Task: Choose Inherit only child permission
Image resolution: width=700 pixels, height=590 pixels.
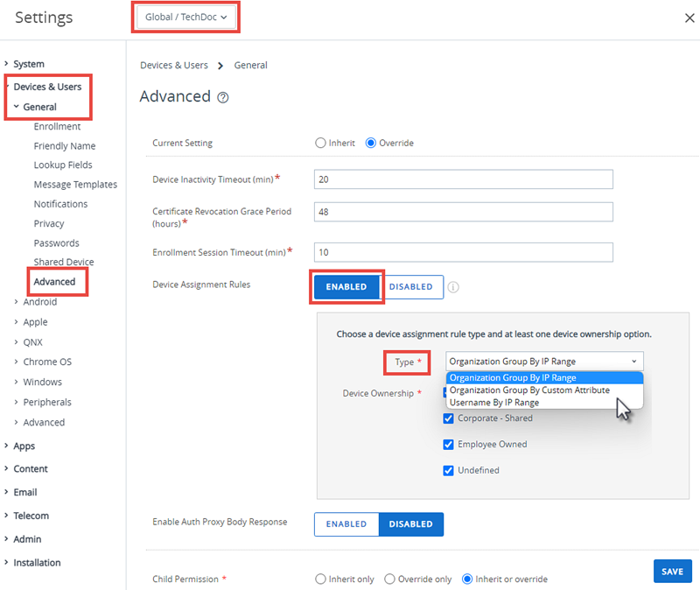Action: click(320, 579)
